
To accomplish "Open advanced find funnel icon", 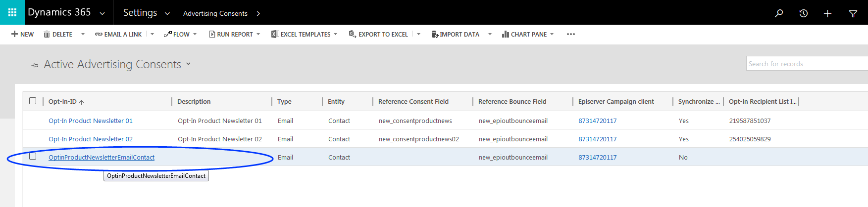I will 853,13.
